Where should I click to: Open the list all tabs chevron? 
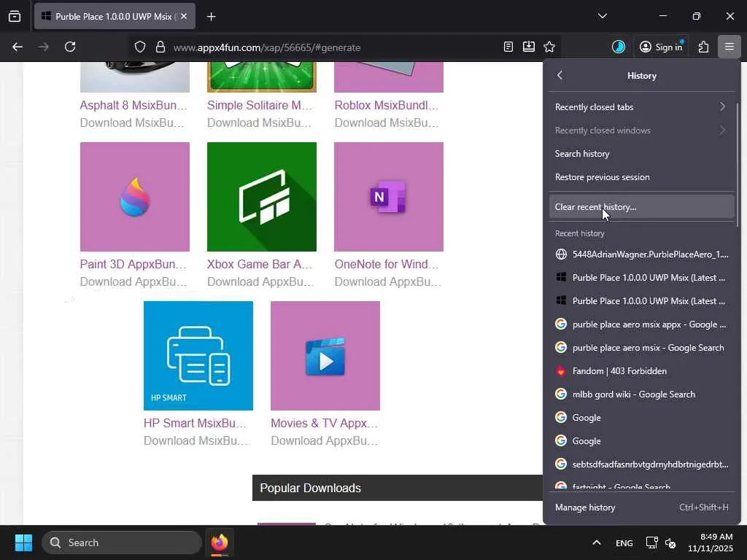602,16
